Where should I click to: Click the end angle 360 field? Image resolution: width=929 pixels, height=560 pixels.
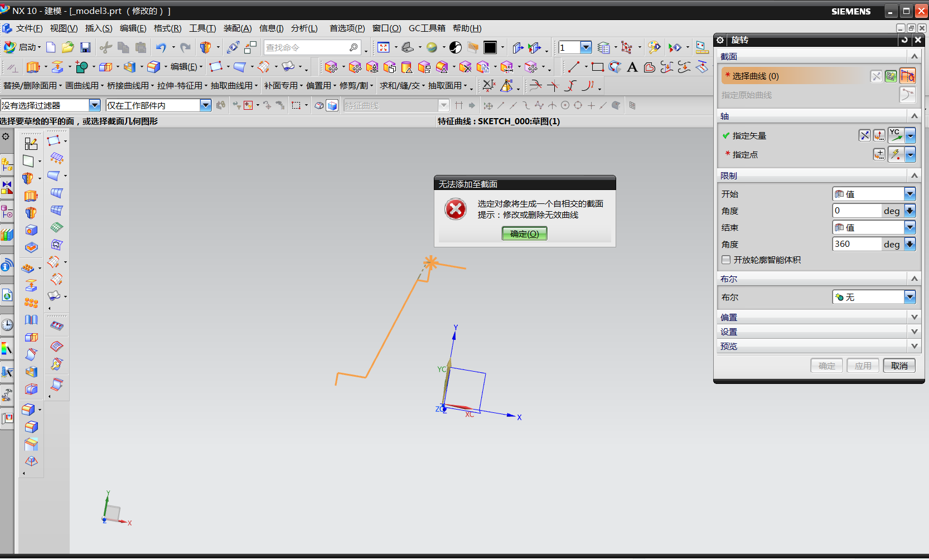click(857, 244)
